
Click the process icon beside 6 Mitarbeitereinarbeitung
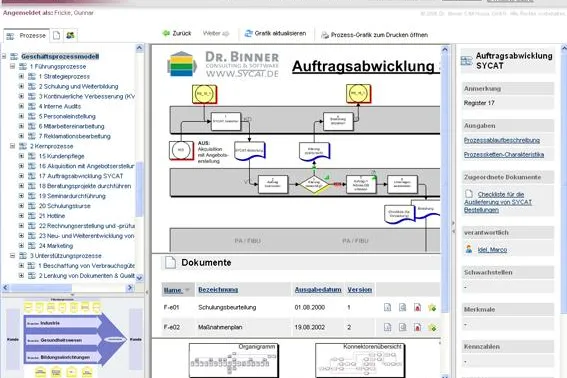click(32, 126)
